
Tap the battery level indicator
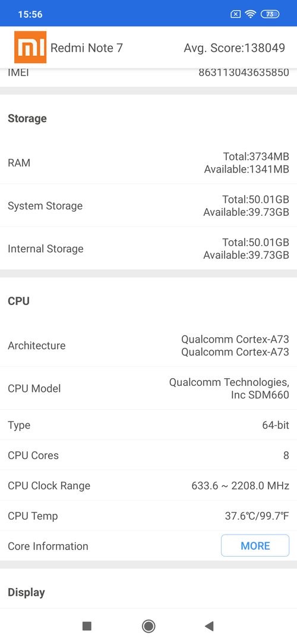[270, 14]
